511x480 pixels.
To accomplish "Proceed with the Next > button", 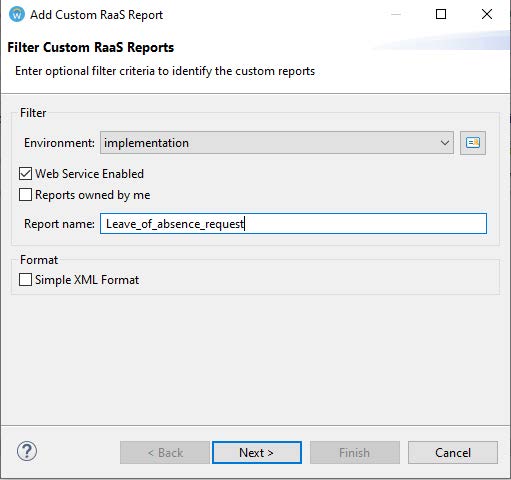I will [257, 452].
